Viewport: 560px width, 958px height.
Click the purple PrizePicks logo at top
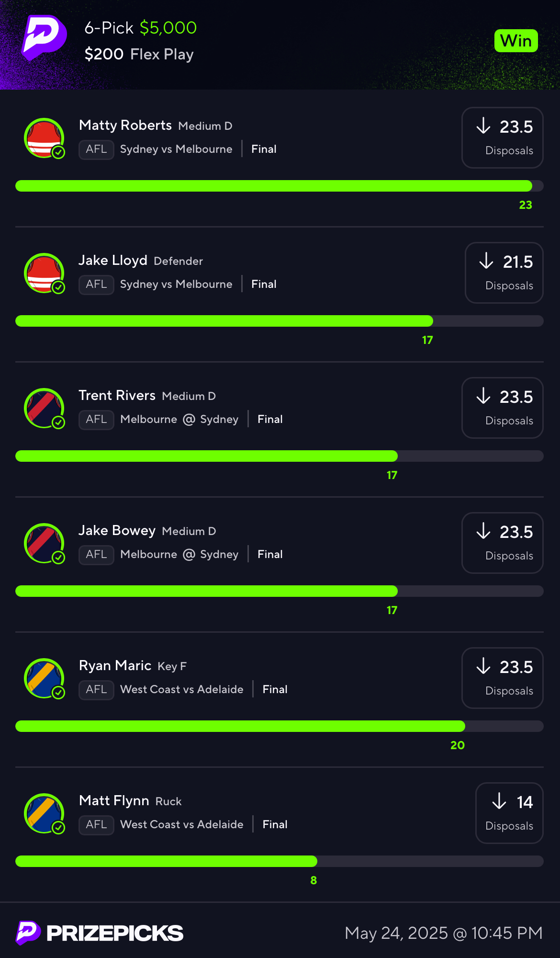tap(44, 38)
